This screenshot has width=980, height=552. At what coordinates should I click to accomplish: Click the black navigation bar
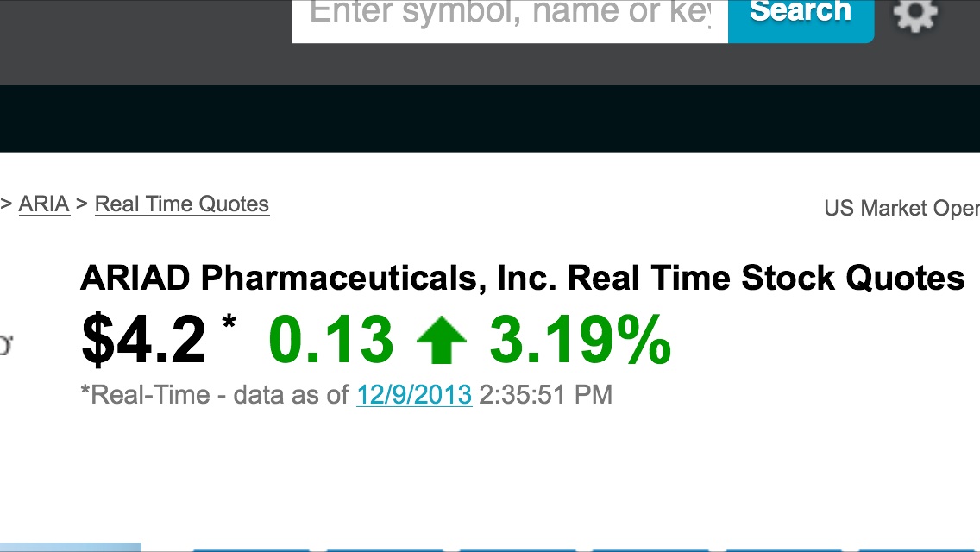pyautogui.click(x=490, y=118)
